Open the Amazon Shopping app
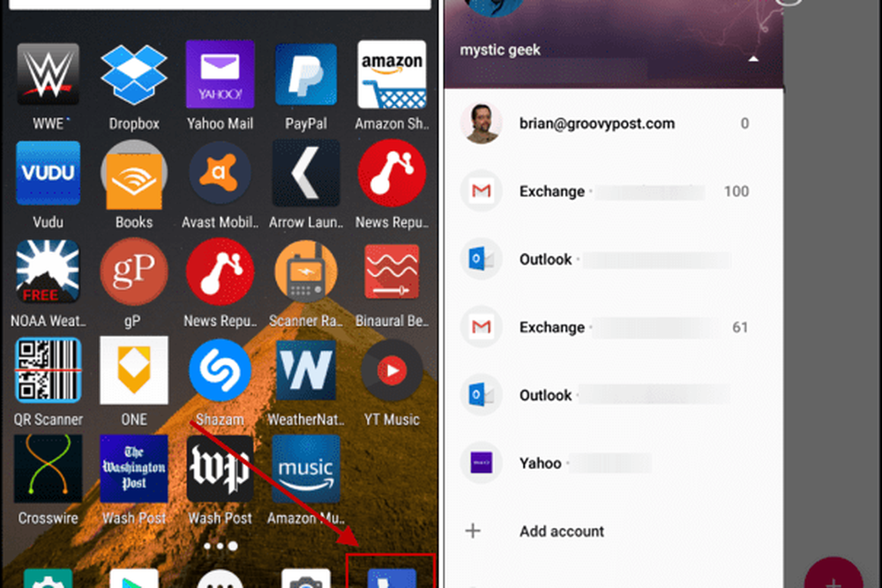Image resolution: width=882 pixels, height=588 pixels. point(392,74)
